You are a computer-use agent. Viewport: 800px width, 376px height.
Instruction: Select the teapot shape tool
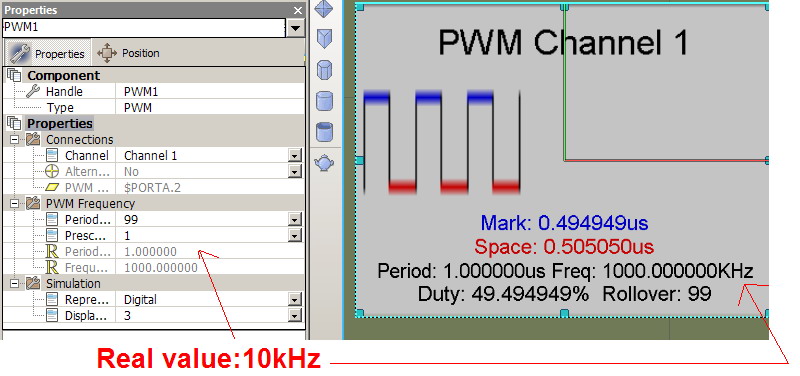coord(324,163)
